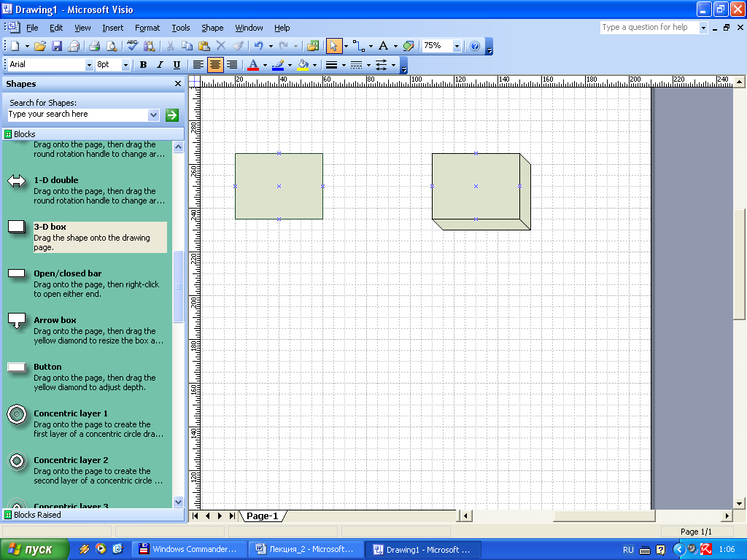Screen dimensions: 747x560
Task: Open the Insert menu
Action: click(x=112, y=28)
